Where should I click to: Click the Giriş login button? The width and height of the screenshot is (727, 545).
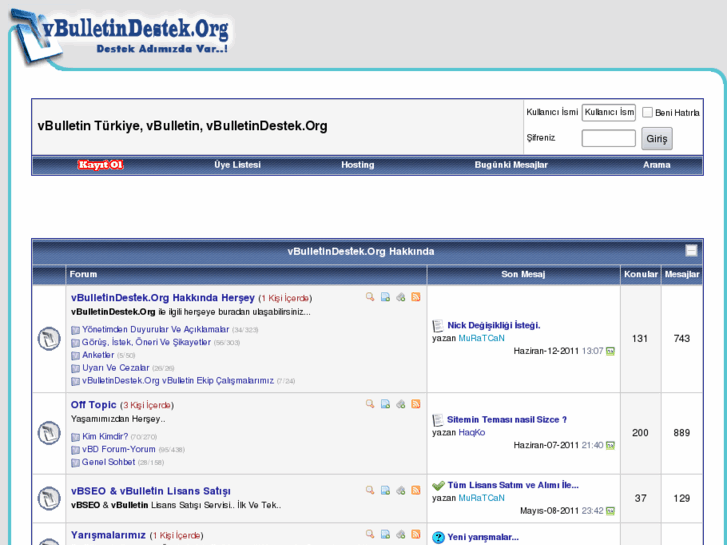pos(657,139)
